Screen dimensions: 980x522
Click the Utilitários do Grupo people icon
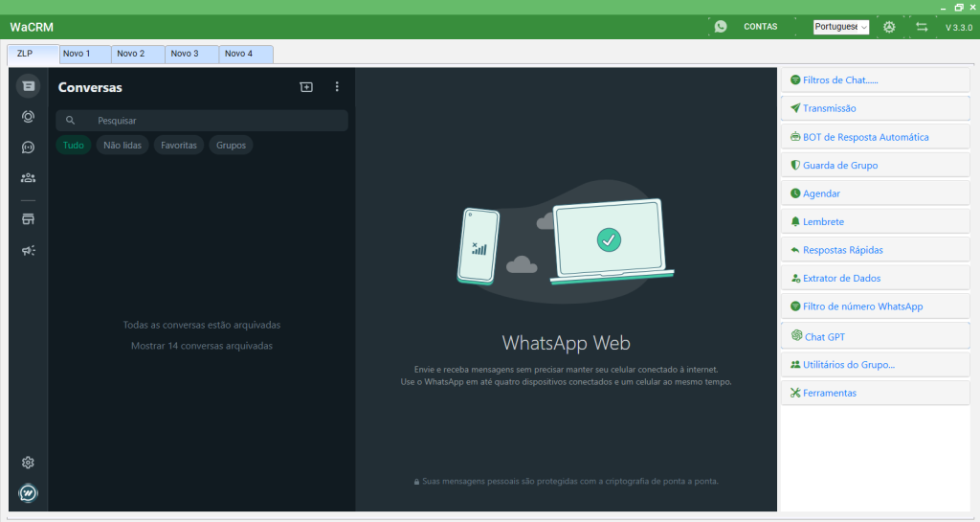(x=795, y=365)
